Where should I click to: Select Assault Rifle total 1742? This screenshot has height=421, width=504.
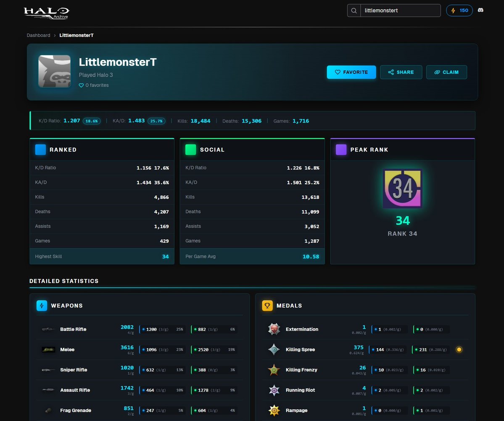(127, 388)
